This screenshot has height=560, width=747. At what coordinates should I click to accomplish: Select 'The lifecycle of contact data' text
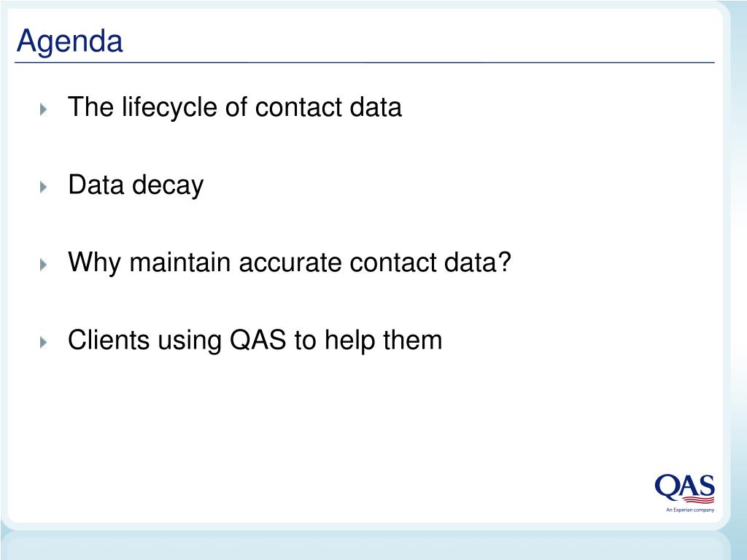(235, 107)
